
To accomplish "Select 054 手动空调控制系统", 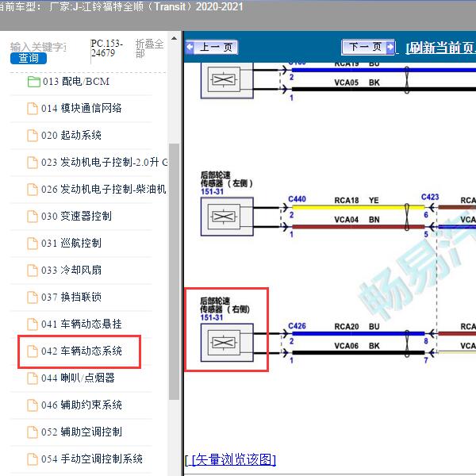I will coord(92,459).
